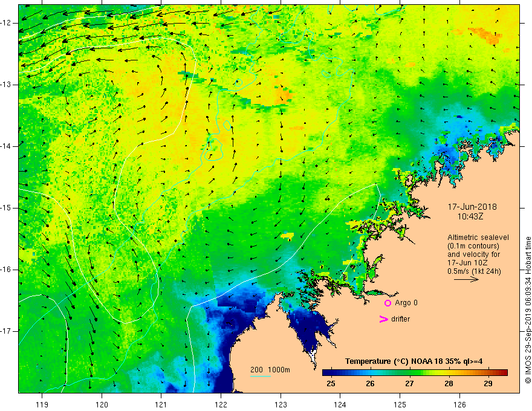Click the color bar label '28'

(449, 384)
